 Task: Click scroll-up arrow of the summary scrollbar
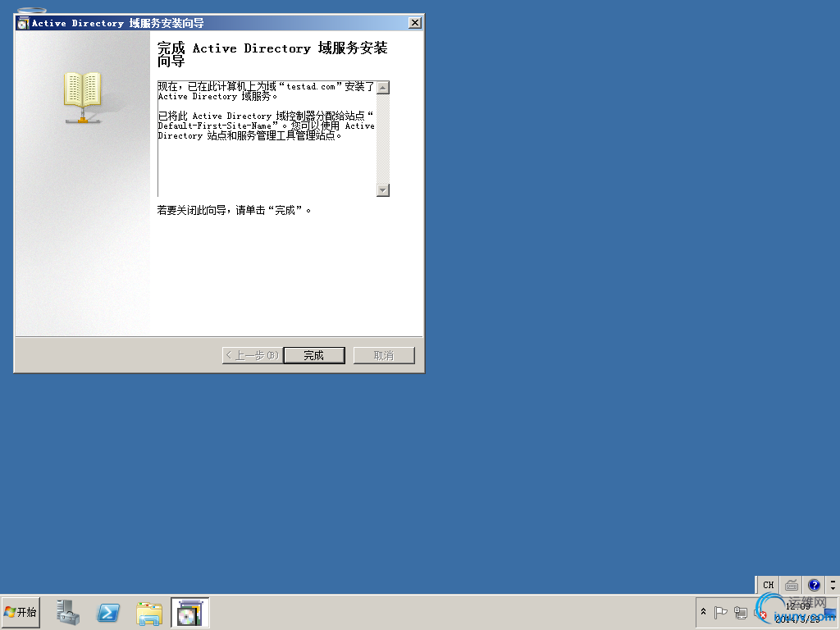[x=382, y=87]
